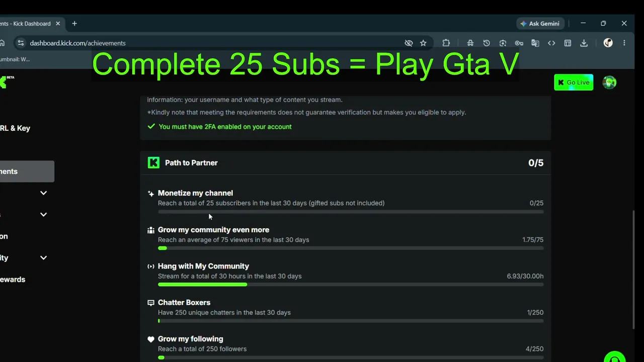Screen dimensions: 644x362
Task: Expand the sidebar chevron above Rewards item
Action: [x=43, y=258]
